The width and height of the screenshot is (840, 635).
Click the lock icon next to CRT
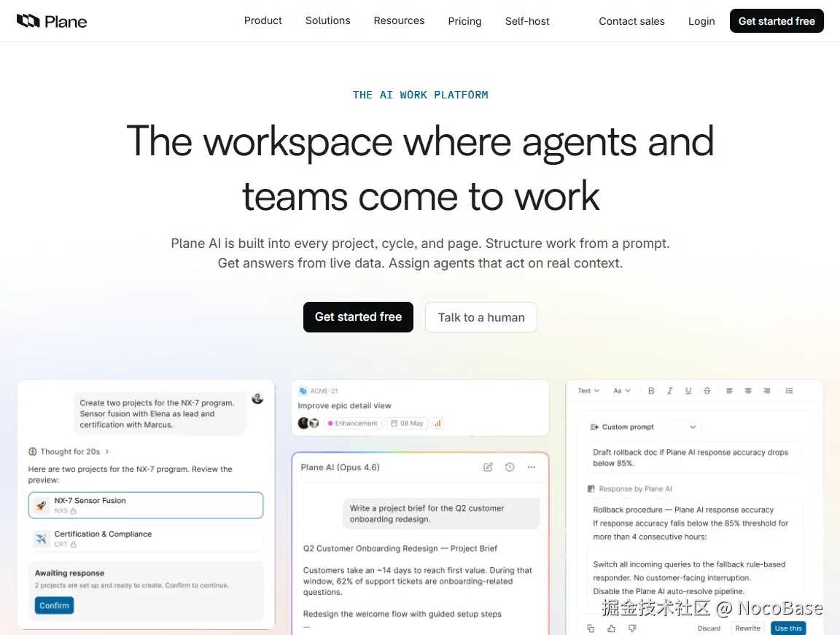click(74, 544)
